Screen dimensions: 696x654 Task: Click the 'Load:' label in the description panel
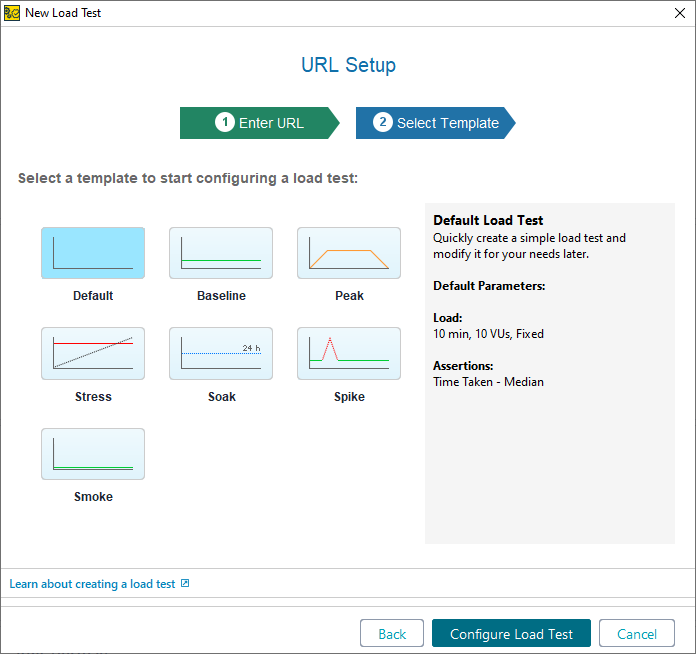point(447,318)
